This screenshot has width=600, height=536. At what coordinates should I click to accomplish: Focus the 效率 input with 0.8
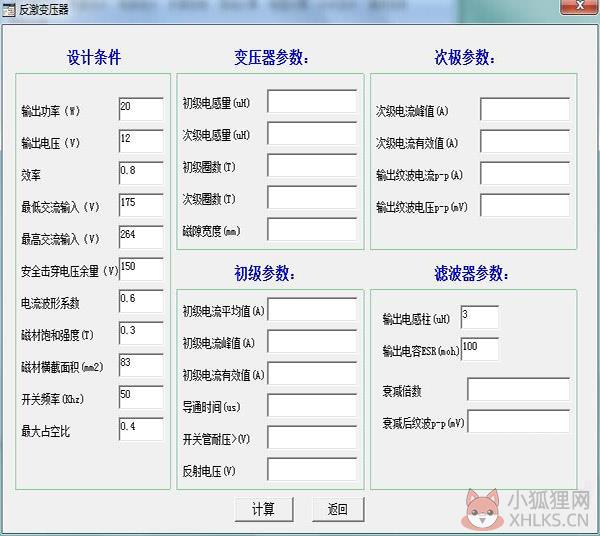(141, 173)
